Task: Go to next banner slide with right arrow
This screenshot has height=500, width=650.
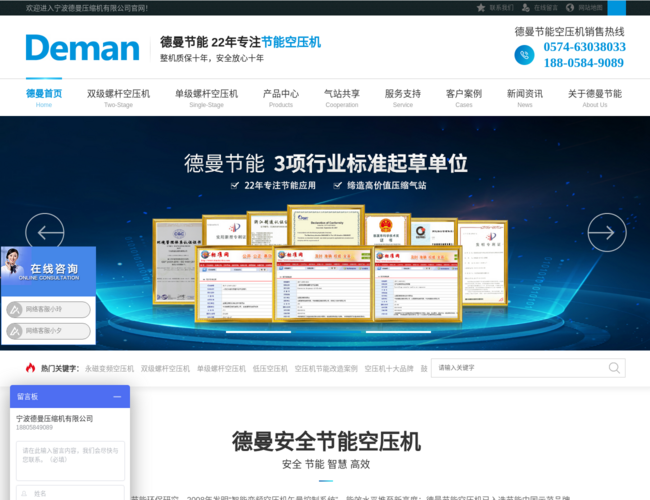Action: [607, 232]
